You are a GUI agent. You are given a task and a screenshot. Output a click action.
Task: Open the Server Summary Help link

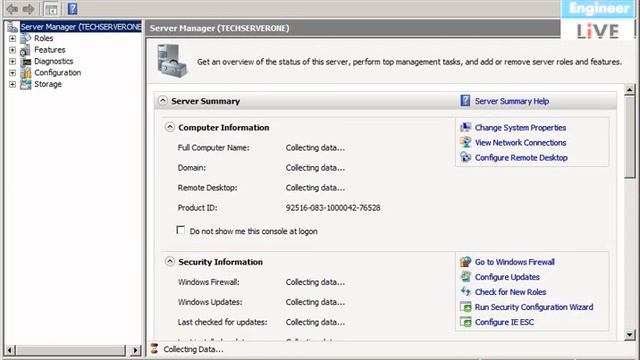point(512,101)
